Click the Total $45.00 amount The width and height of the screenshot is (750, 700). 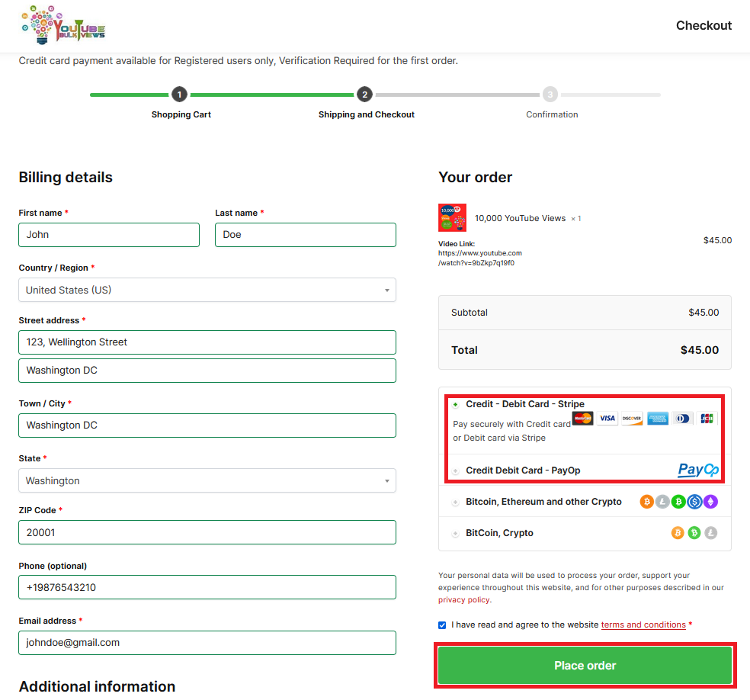coord(699,350)
